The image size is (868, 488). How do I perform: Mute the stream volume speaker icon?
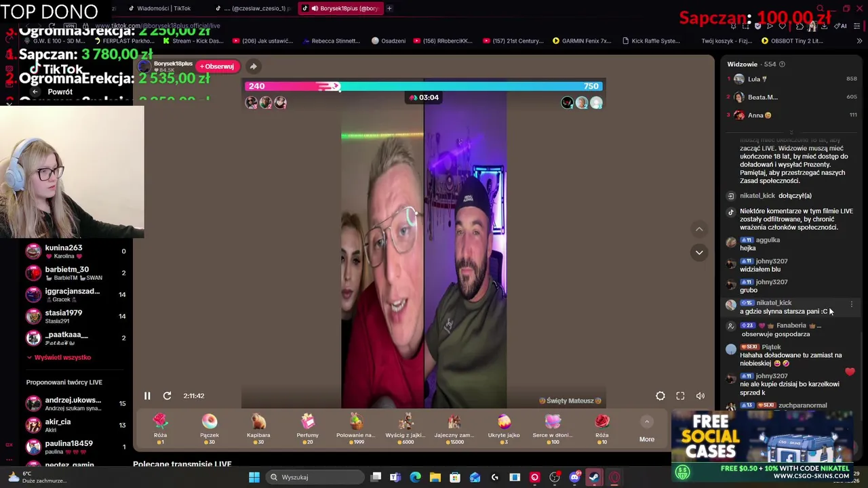pos(701,396)
